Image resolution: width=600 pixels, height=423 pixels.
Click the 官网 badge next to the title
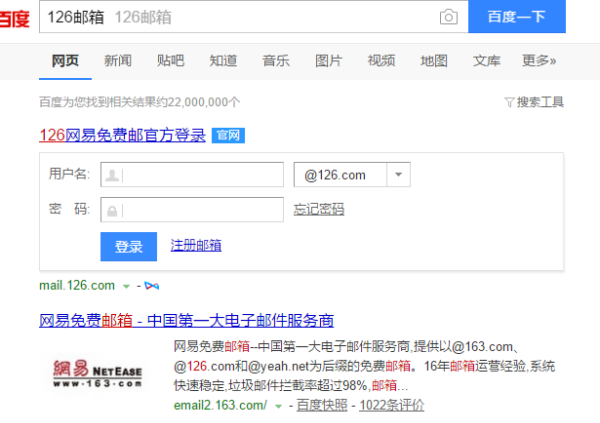[x=228, y=135]
